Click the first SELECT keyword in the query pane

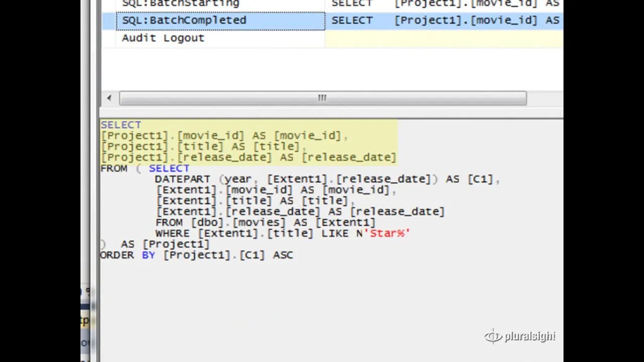point(121,125)
